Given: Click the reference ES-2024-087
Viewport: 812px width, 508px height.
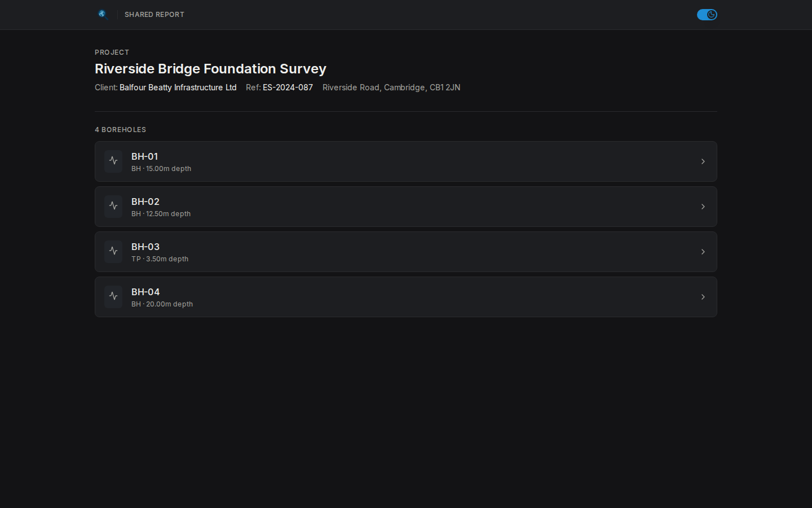Looking at the screenshot, I should point(288,87).
